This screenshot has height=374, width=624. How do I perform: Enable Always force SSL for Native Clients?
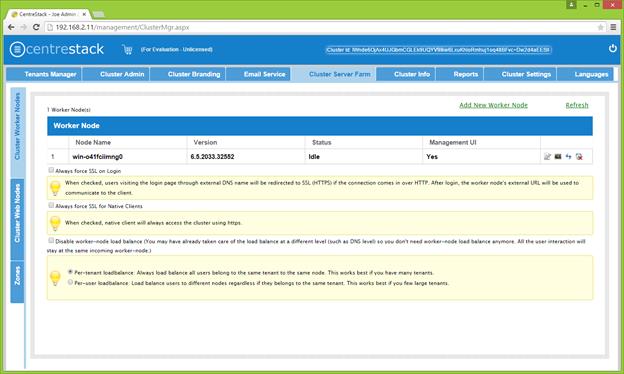click(x=51, y=205)
